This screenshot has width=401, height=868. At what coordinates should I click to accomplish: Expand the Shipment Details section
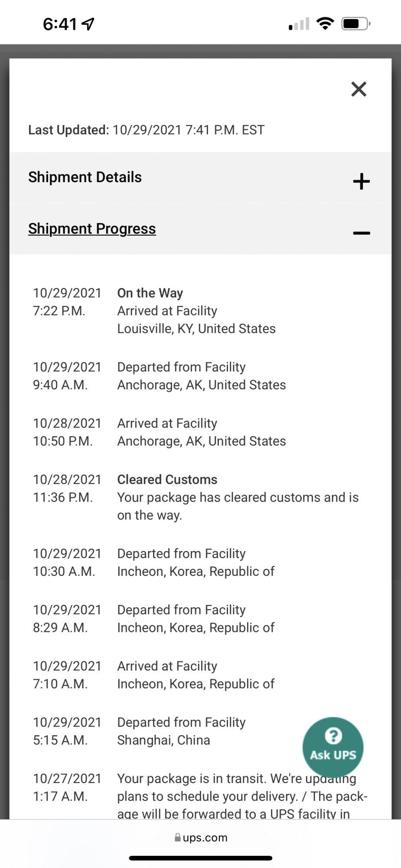point(361,181)
